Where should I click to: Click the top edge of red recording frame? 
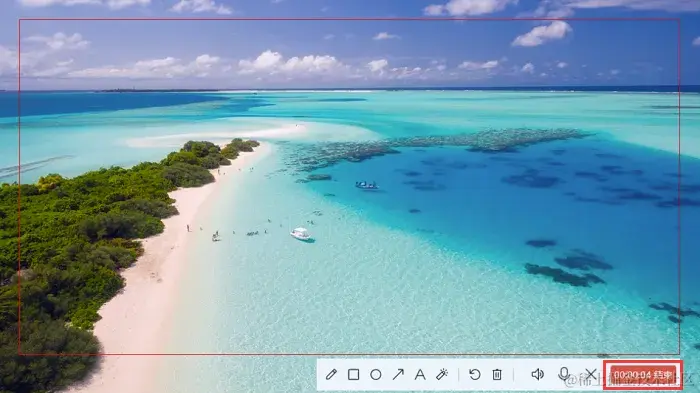coord(349,19)
